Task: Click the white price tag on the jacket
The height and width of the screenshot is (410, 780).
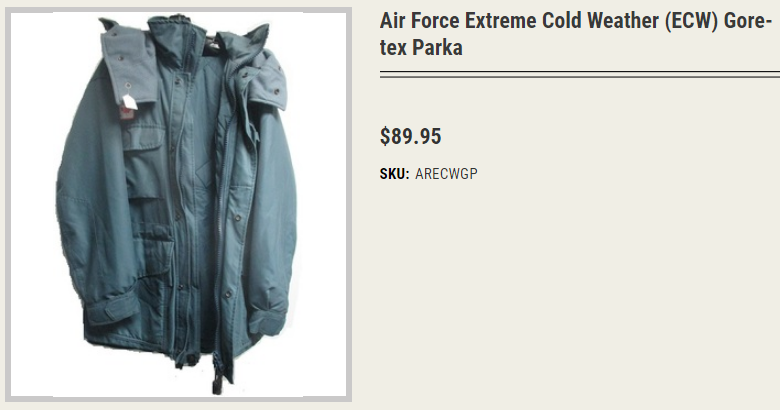Action: (129, 102)
